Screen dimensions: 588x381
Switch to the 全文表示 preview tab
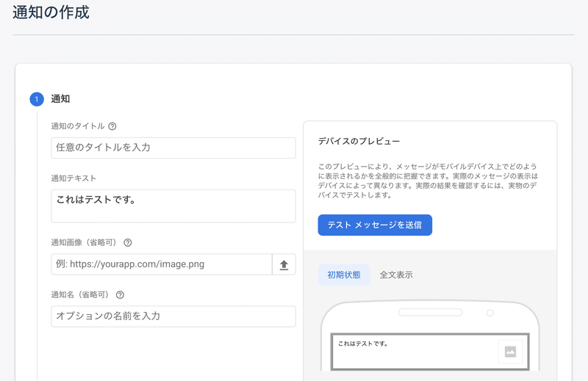396,275
